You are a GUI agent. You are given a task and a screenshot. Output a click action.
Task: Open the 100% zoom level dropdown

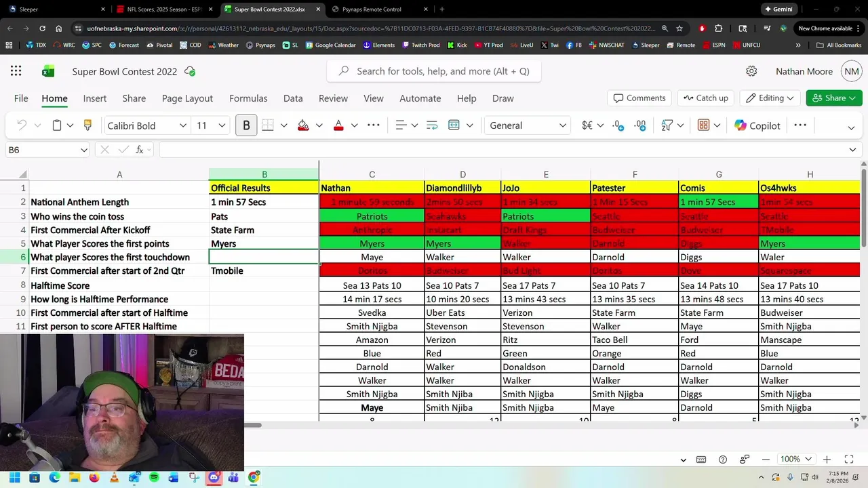(x=795, y=460)
